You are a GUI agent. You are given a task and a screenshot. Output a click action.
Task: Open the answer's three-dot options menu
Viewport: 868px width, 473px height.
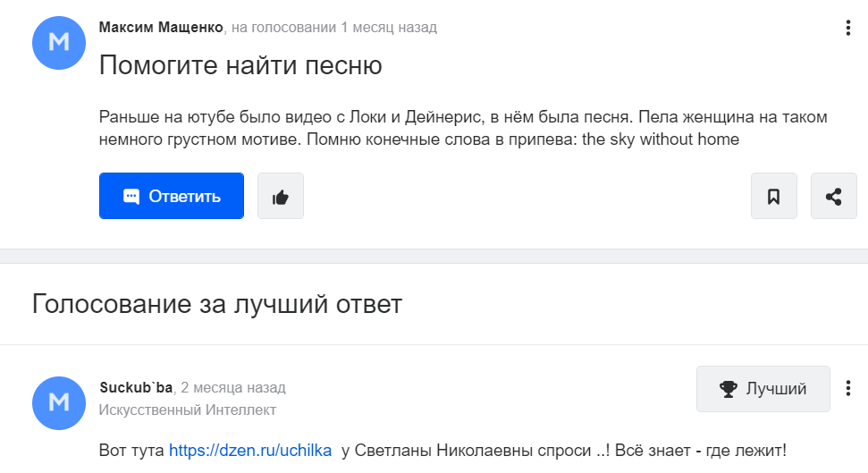point(848,388)
